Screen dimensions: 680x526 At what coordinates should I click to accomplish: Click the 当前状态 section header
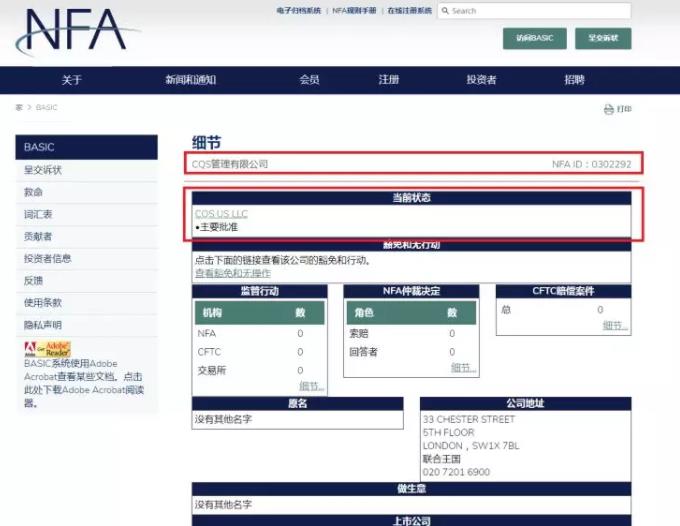click(412, 198)
